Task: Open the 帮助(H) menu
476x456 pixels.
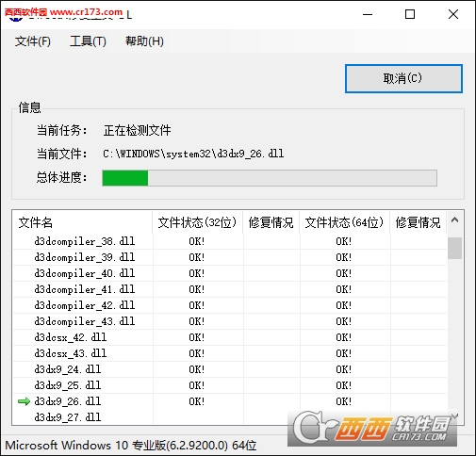Action: point(144,41)
